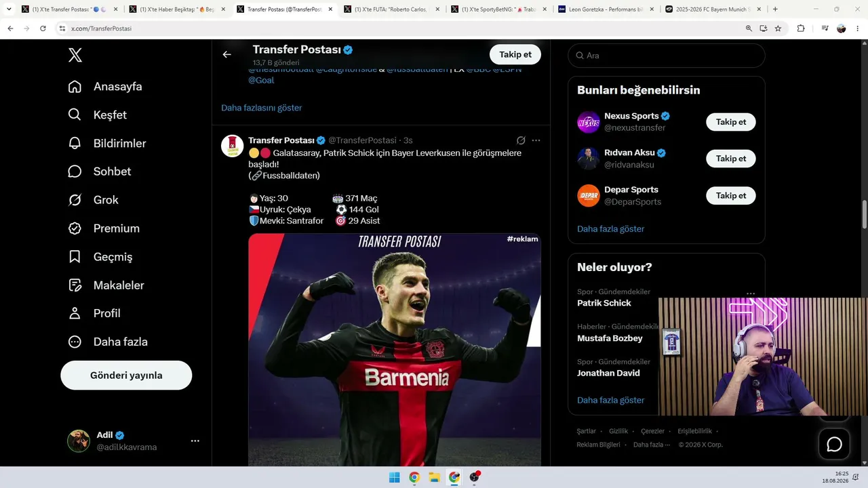Focus the Ara search field
This screenshot has height=488, width=868.
667,56
